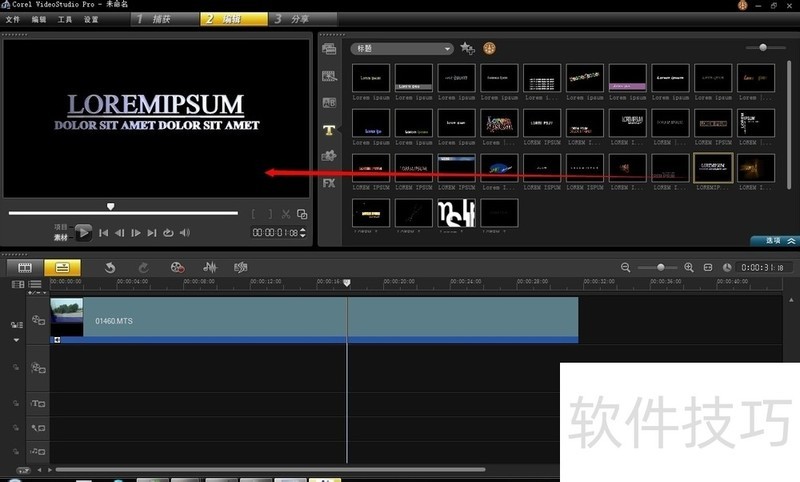Toggle ripple lock for voice track
Screen dimensions: 800x482
[16, 427]
